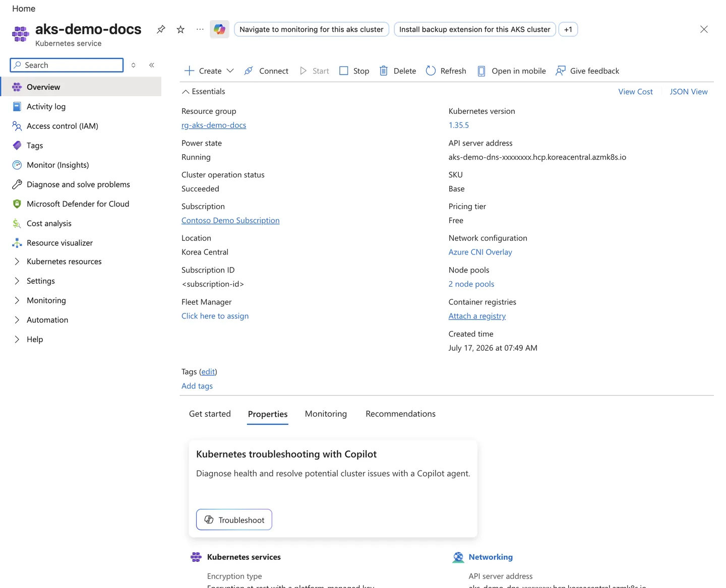The width and height of the screenshot is (726, 588).
Task: Open the Create dropdown
Action: pos(209,71)
